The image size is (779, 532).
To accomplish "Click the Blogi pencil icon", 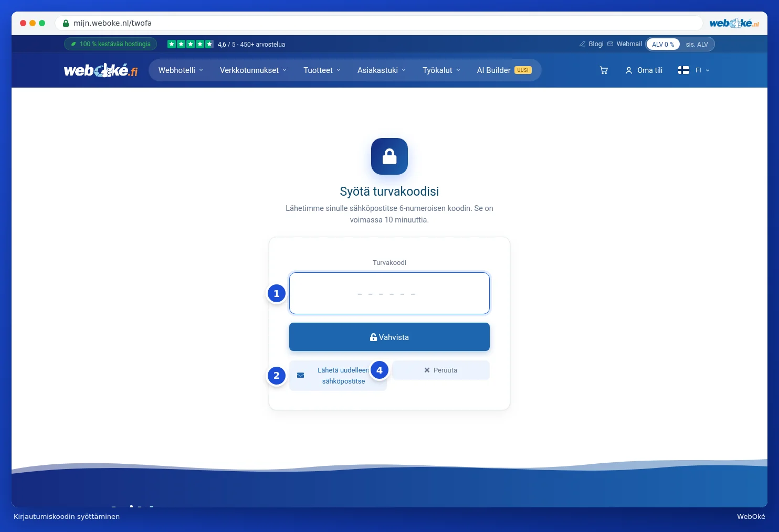I will click(x=582, y=44).
